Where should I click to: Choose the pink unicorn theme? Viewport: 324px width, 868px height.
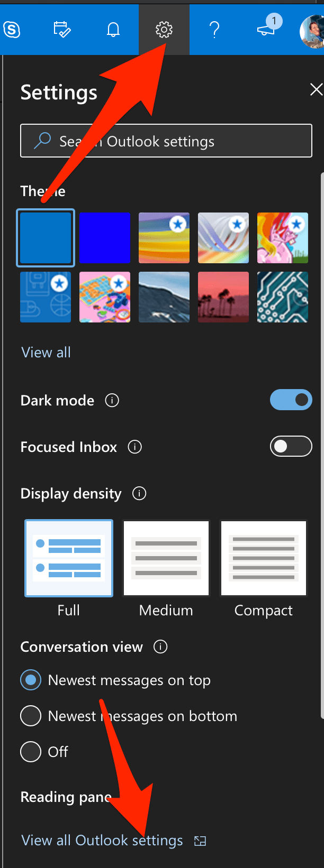pos(283,238)
